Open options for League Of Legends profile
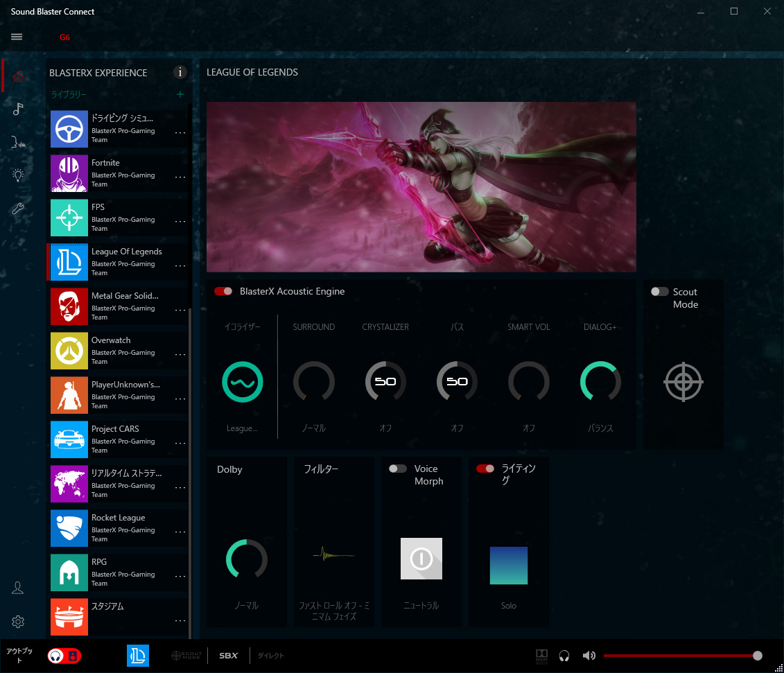784x673 pixels. point(180,265)
